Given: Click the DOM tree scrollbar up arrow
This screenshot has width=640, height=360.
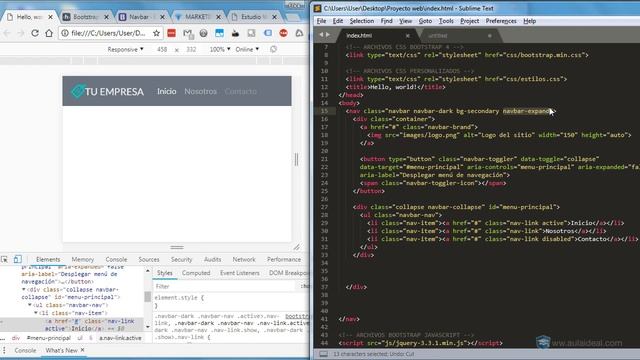Looking at the screenshot, I should [x=148, y=271].
